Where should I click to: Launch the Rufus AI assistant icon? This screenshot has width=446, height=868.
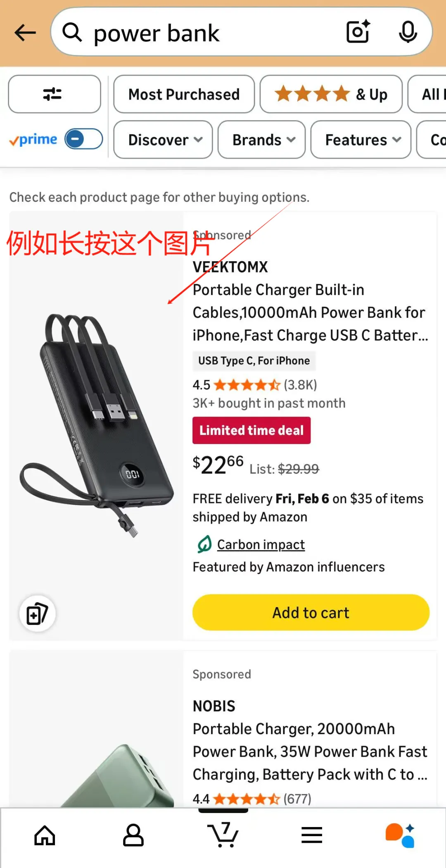coord(400,835)
